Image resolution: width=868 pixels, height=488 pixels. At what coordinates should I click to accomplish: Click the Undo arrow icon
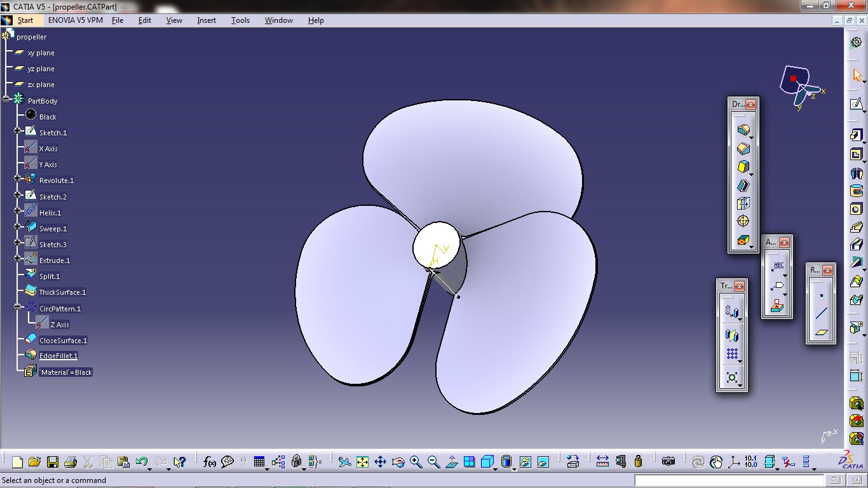pos(142,462)
